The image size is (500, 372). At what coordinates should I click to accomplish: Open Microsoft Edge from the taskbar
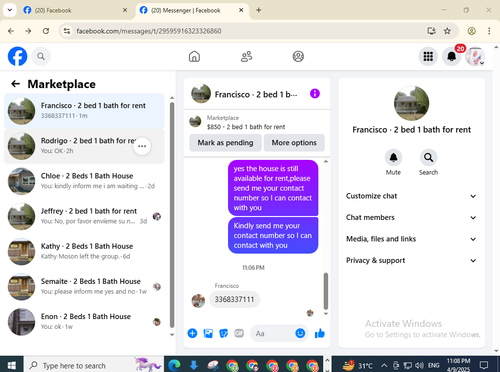(174, 366)
